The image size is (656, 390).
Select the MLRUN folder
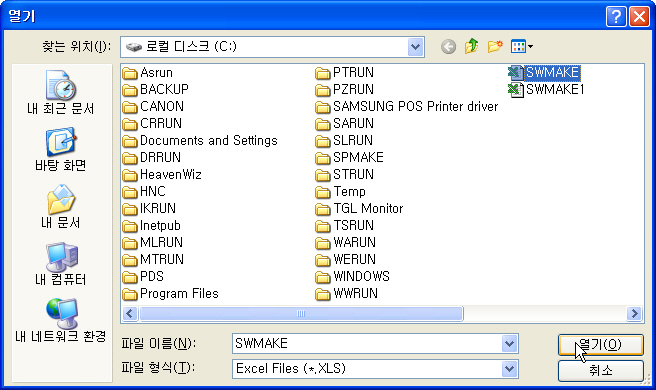click(x=153, y=243)
